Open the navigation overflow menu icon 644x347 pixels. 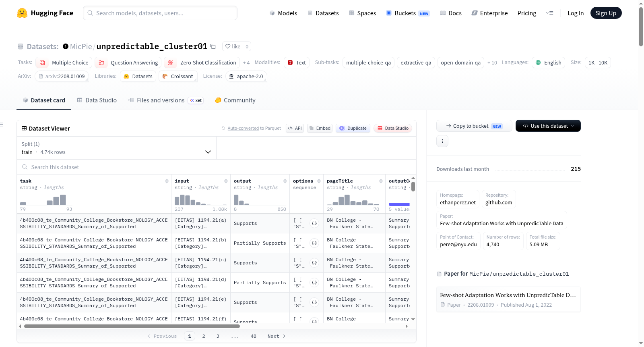[x=549, y=13]
